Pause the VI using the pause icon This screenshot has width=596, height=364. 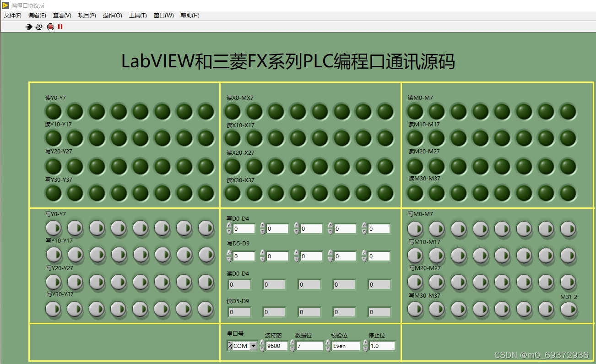pos(60,27)
